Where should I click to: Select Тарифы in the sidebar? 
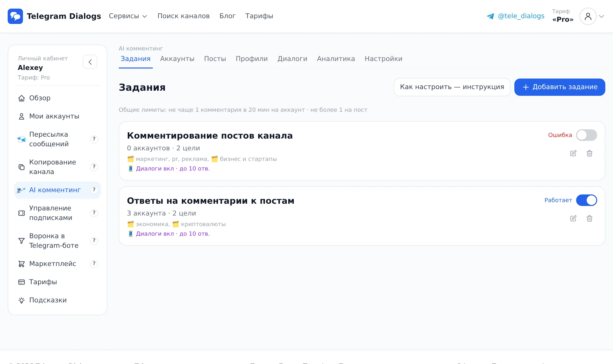click(x=57, y=282)
